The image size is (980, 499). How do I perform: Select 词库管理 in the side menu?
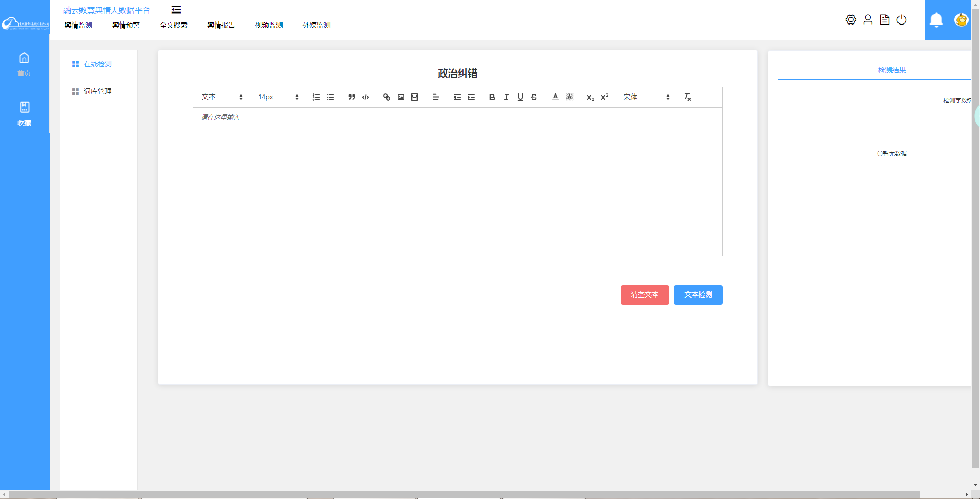click(98, 91)
